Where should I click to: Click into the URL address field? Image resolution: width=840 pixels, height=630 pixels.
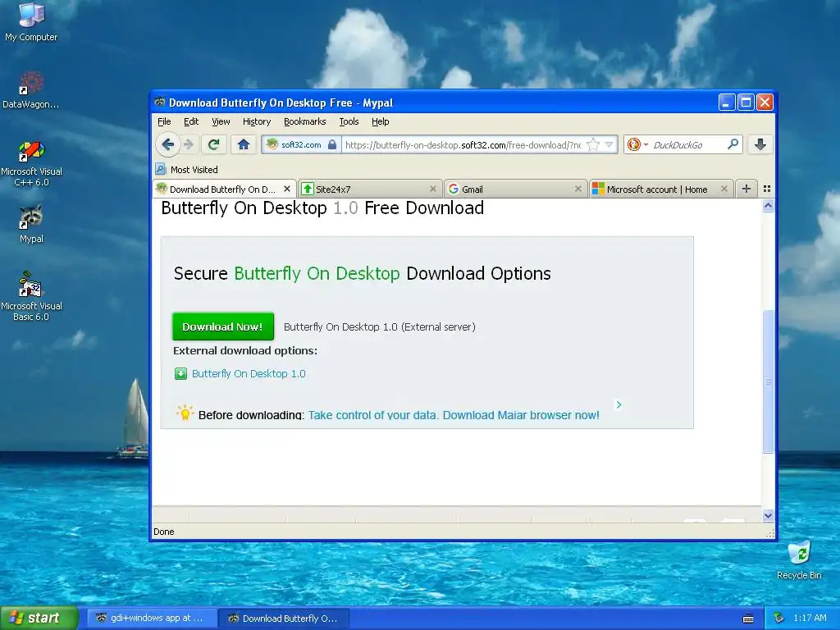click(x=463, y=144)
